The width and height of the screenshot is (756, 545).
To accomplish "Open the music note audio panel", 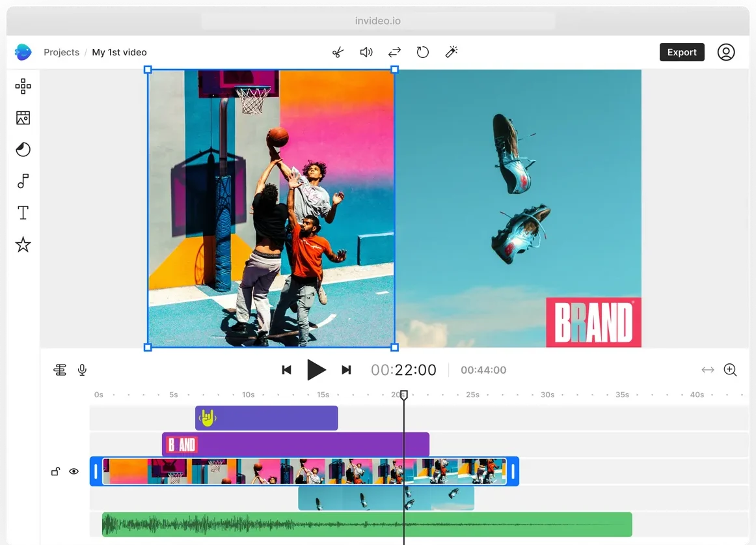I will [x=23, y=181].
